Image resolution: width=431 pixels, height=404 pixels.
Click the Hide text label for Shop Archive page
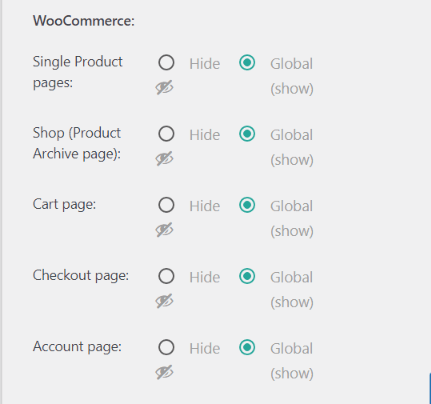pyautogui.click(x=205, y=135)
